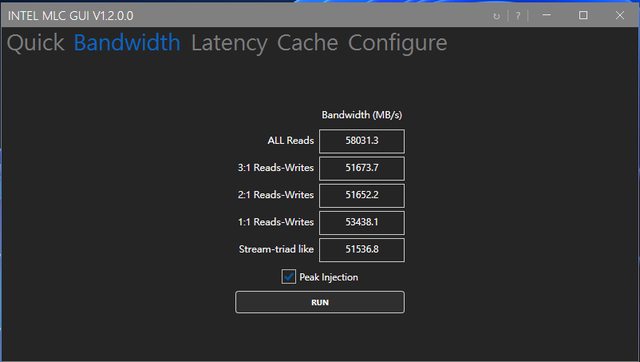Image resolution: width=640 pixels, height=362 pixels.
Task: Click the Peak Injection label text
Action: [x=329, y=278]
